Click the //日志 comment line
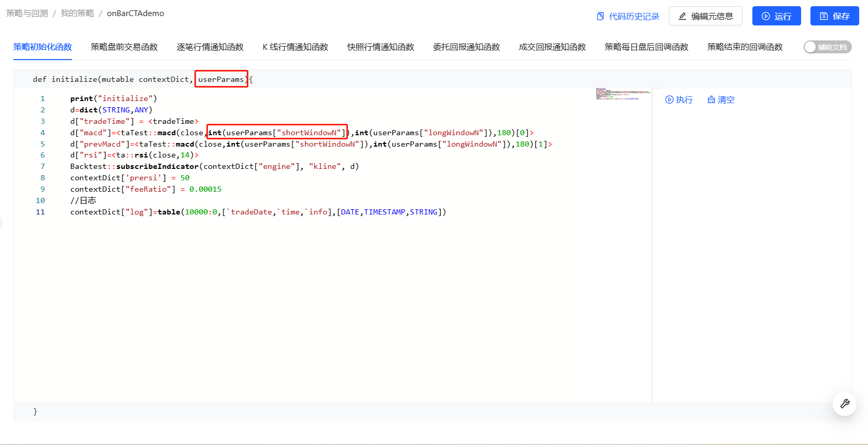 (83, 200)
